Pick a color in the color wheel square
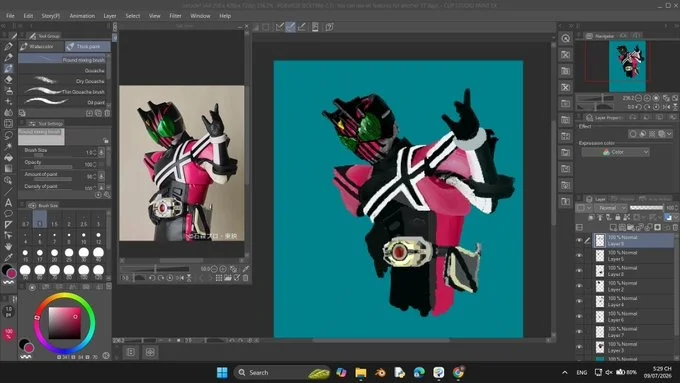680x383 pixels. point(64,323)
